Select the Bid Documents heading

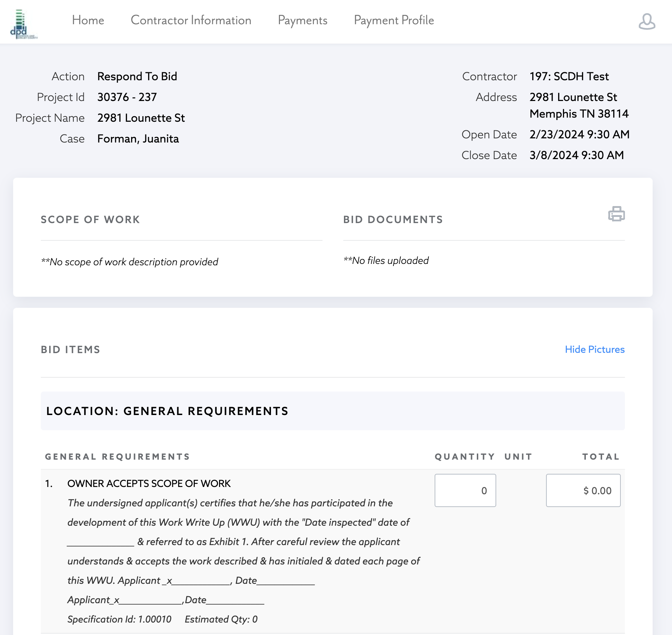pos(393,220)
